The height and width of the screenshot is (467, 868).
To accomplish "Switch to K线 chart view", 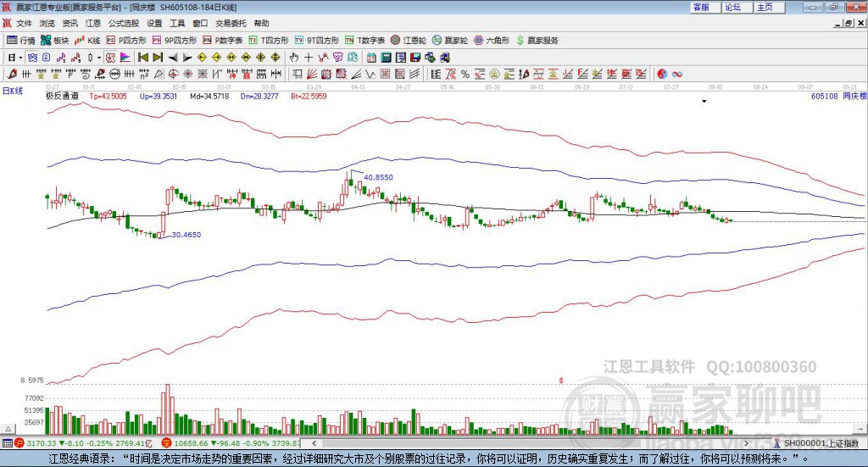I will point(88,41).
